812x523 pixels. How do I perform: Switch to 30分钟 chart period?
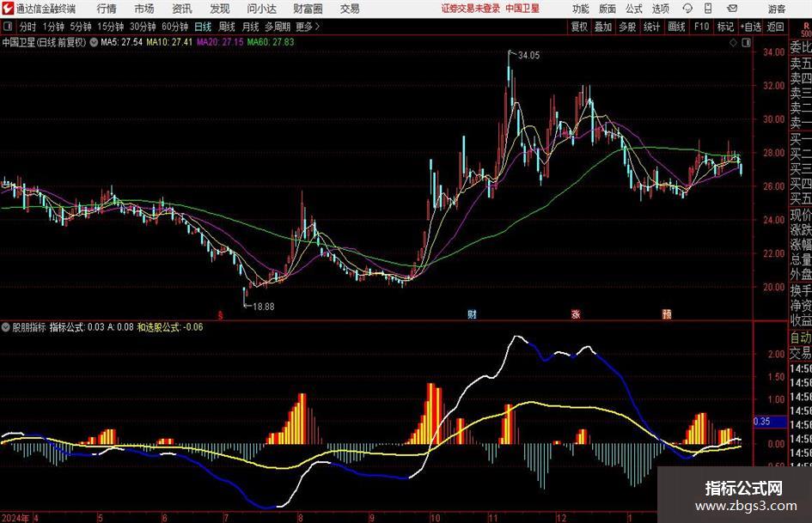(x=143, y=27)
